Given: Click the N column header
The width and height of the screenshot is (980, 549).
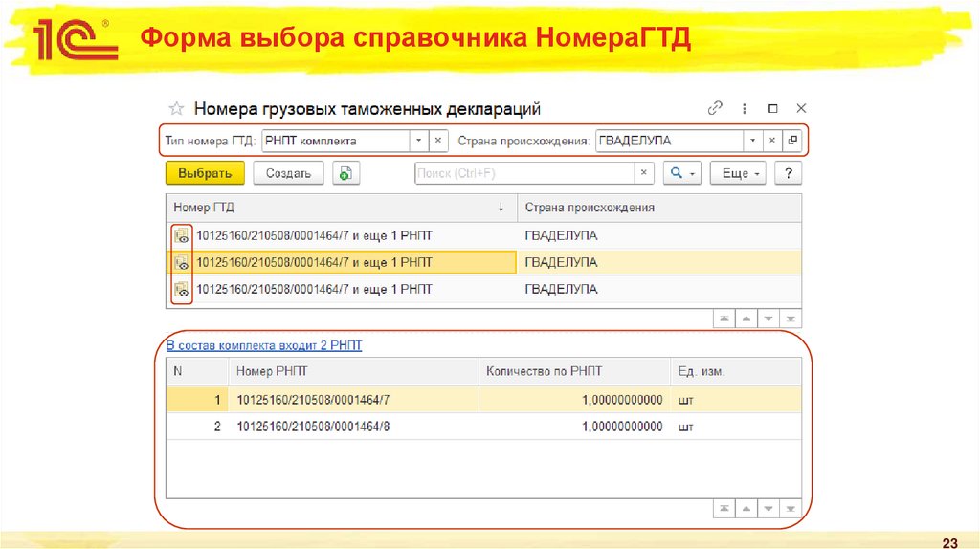Looking at the screenshot, I should pos(197,371).
